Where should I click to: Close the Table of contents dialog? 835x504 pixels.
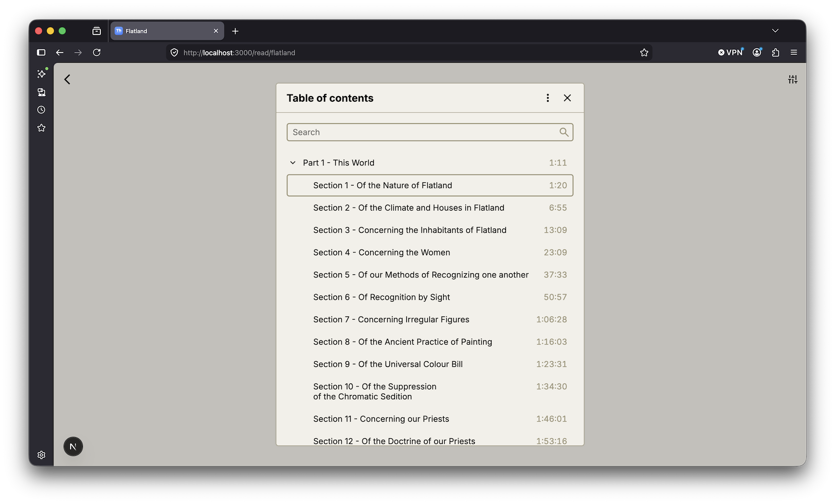(x=567, y=98)
